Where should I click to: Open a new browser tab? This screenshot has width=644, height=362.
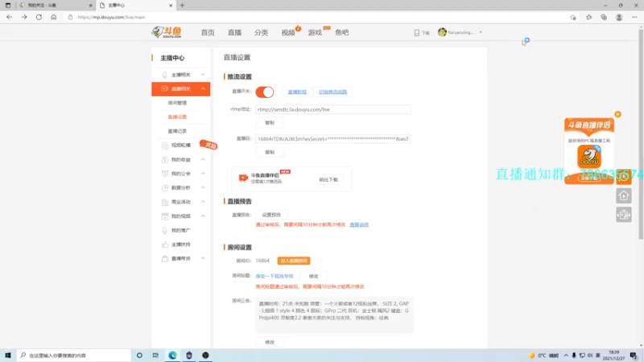[x=183, y=6]
